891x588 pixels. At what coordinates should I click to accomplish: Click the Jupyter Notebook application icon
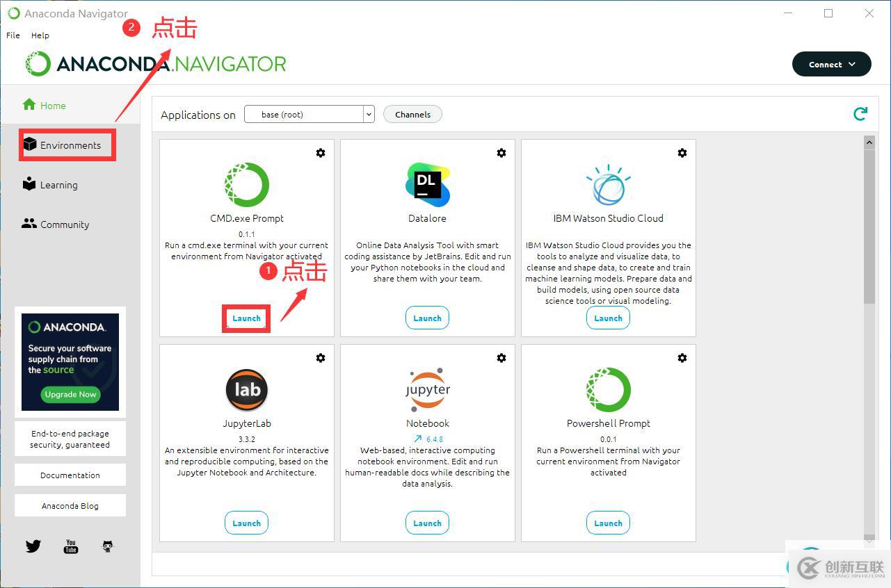click(x=428, y=390)
